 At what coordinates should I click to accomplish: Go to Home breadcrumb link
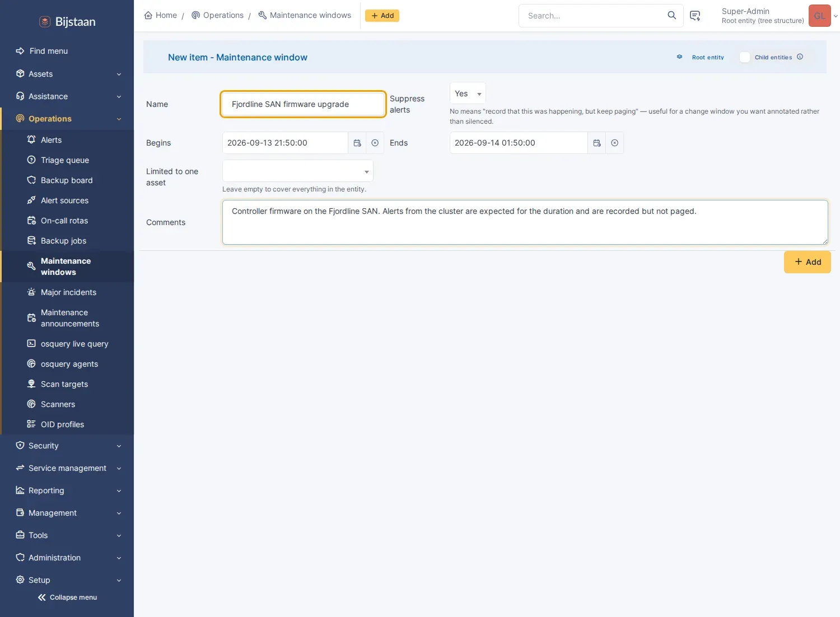point(161,15)
